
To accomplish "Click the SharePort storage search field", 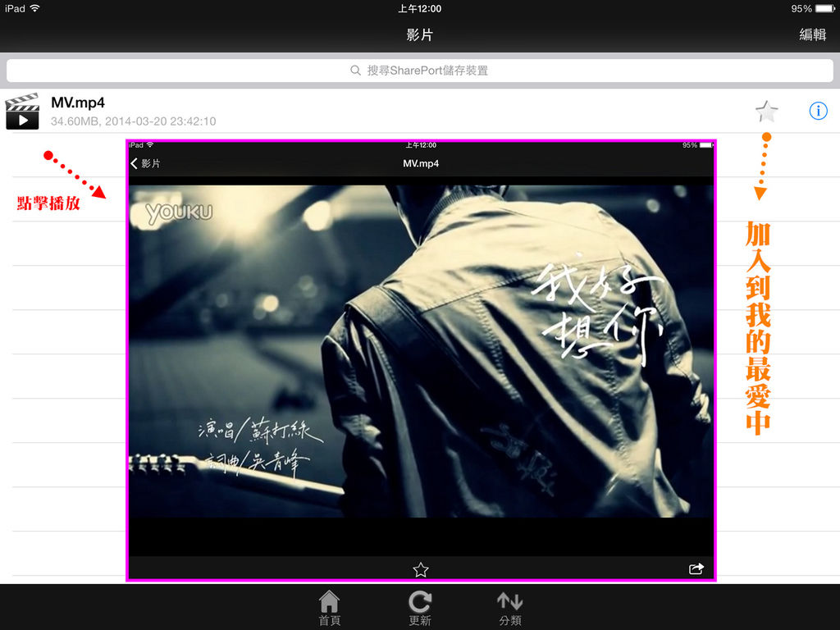I will click(x=419, y=71).
